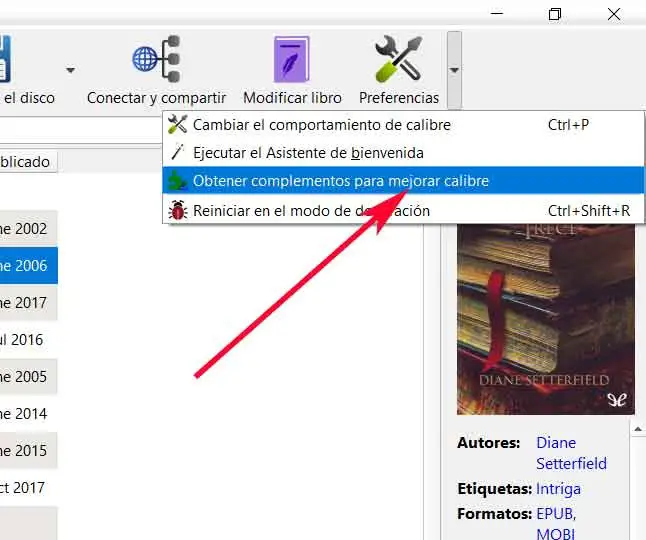Close the calibre window
The height and width of the screenshot is (540, 646).
(x=614, y=14)
